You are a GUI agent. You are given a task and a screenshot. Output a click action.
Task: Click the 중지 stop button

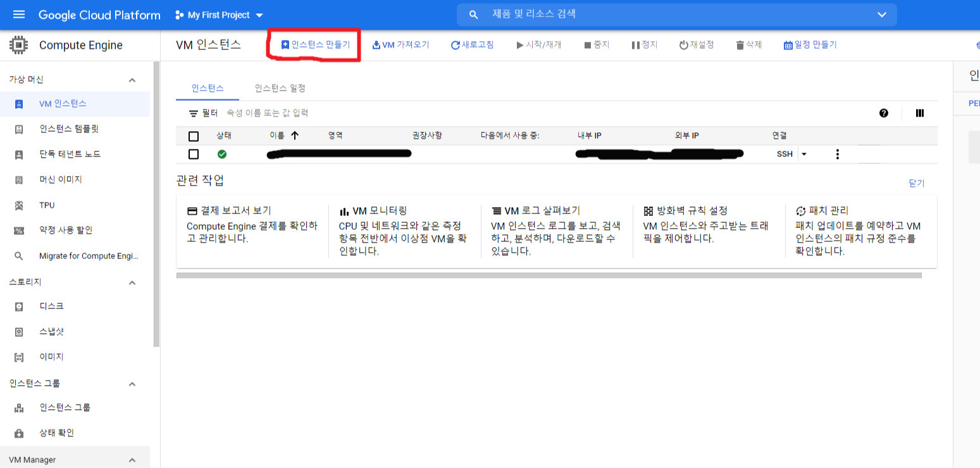click(597, 45)
